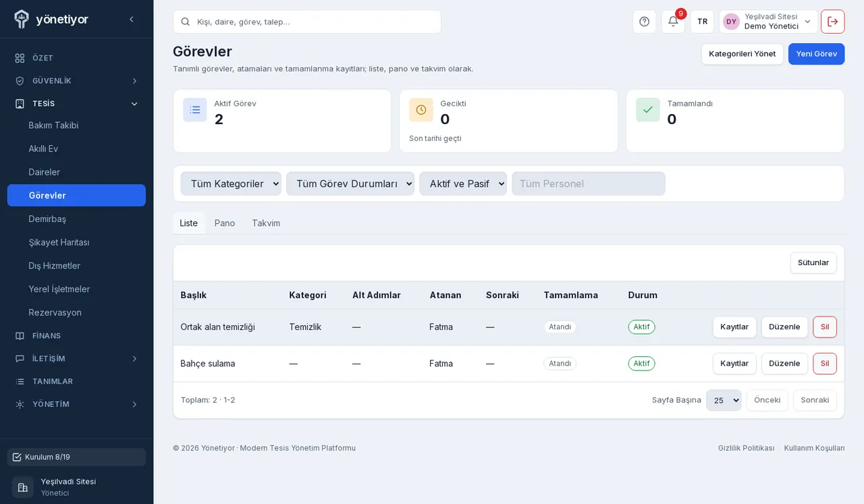Click the Tamamlandı checkmark icon
864x504 pixels.
[648, 110]
